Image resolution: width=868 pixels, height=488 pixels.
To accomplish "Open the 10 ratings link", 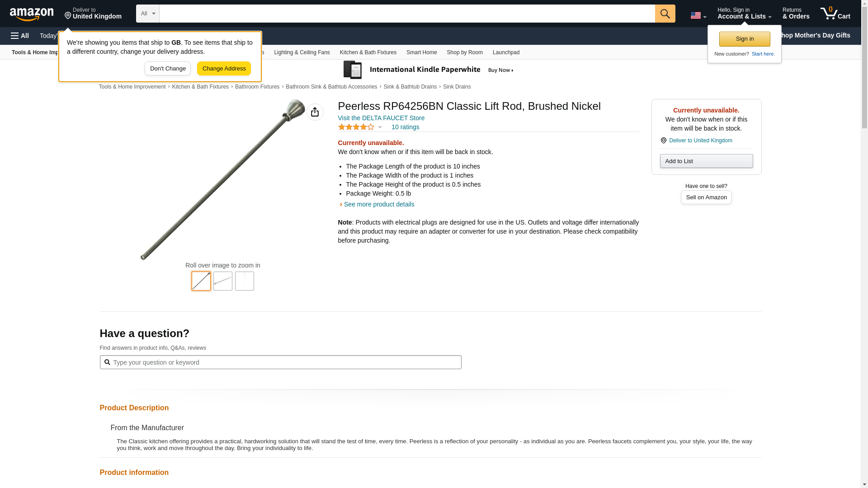I will click(405, 127).
